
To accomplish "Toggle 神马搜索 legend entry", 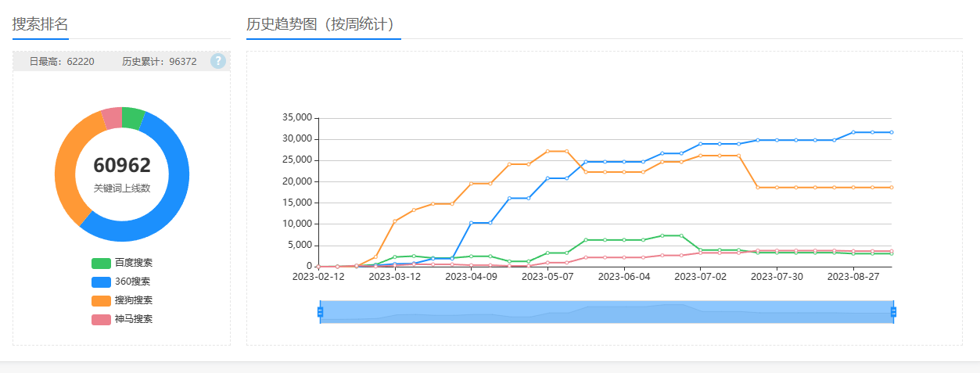I will (x=122, y=319).
